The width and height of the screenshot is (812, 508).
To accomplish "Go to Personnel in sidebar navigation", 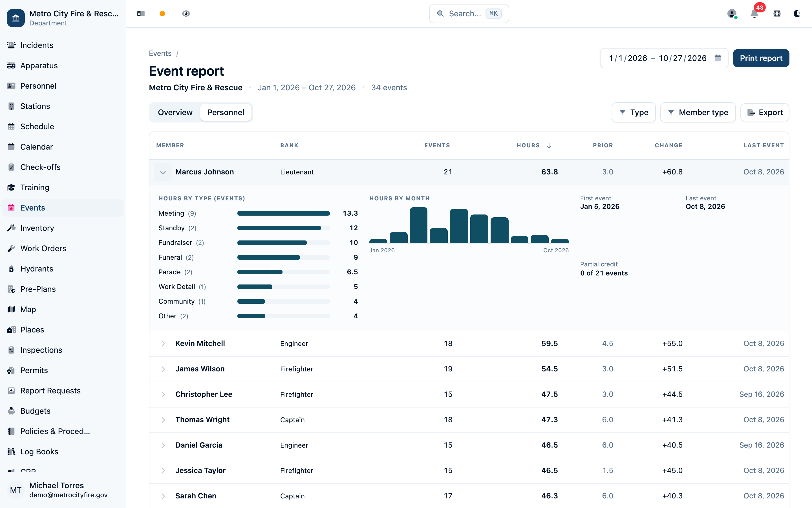I will click(63, 86).
